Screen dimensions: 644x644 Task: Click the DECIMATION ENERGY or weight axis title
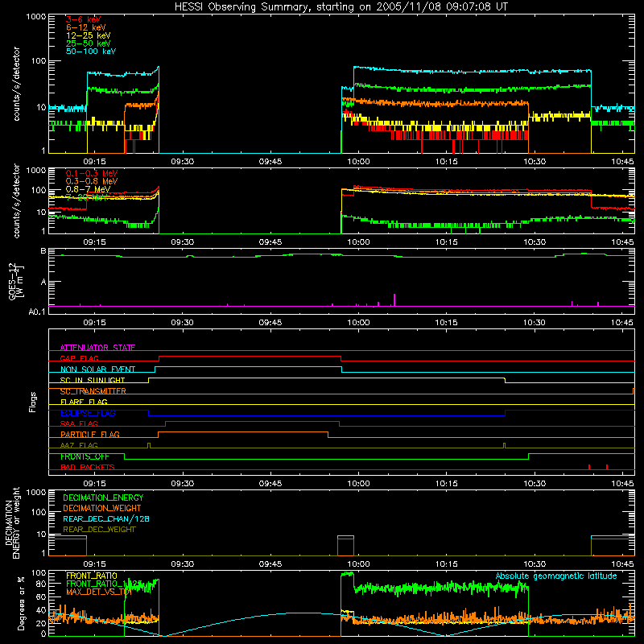pos(12,522)
